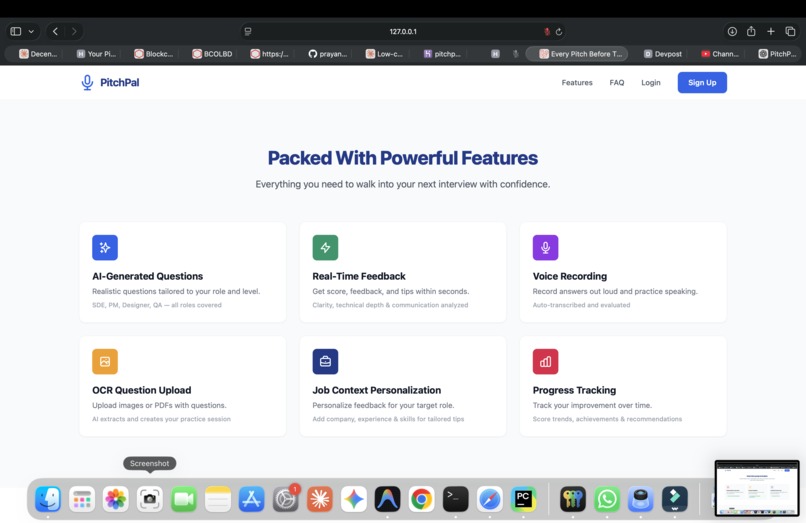Go forward with the browser forward arrow
The height and width of the screenshot is (523, 806).
(74, 31)
